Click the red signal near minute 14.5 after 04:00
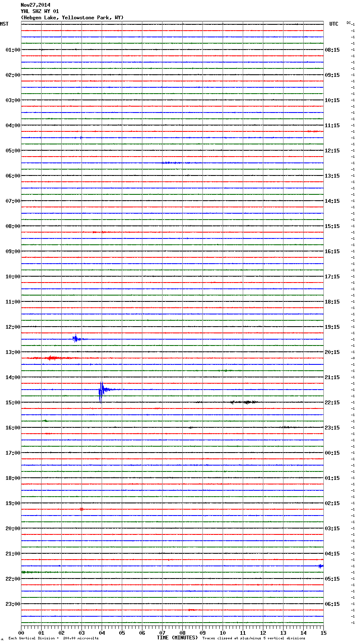Viewport: 357px width, 644px height. pyautogui.click(x=314, y=131)
